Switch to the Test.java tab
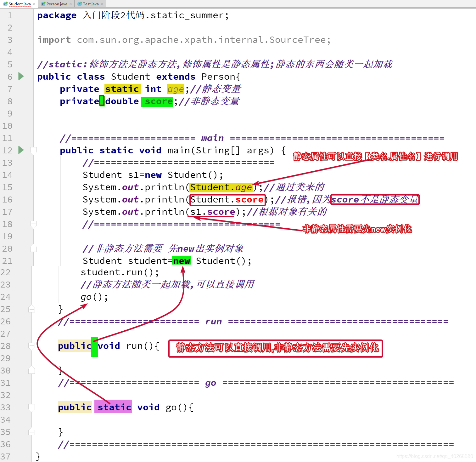The height and width of the screenshot is (462, 476). click(91, 4)
